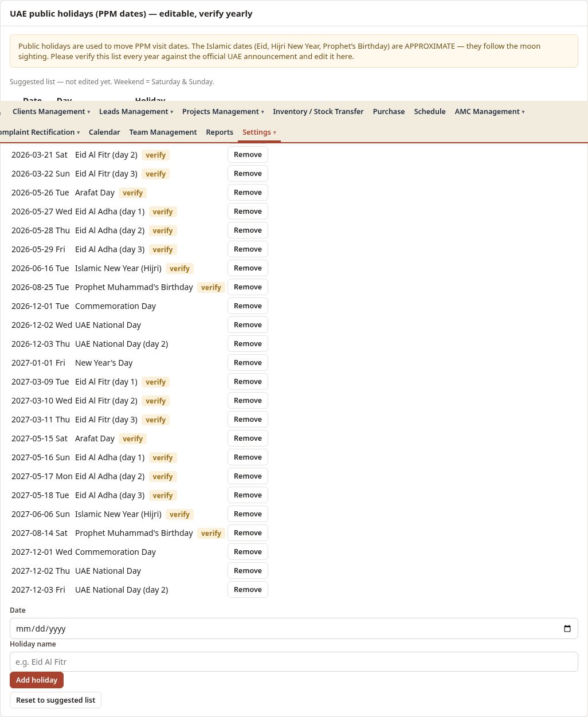Remove 2027-03-09 Eid Al Fitr day 1
The width and height of the screenshot is (588, 717).
248,382
